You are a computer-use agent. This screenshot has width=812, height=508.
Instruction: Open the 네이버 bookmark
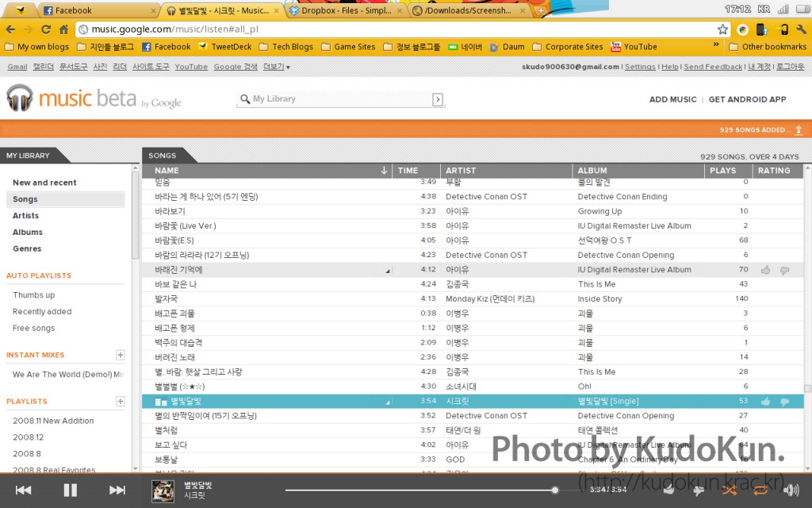coord(465,47)
